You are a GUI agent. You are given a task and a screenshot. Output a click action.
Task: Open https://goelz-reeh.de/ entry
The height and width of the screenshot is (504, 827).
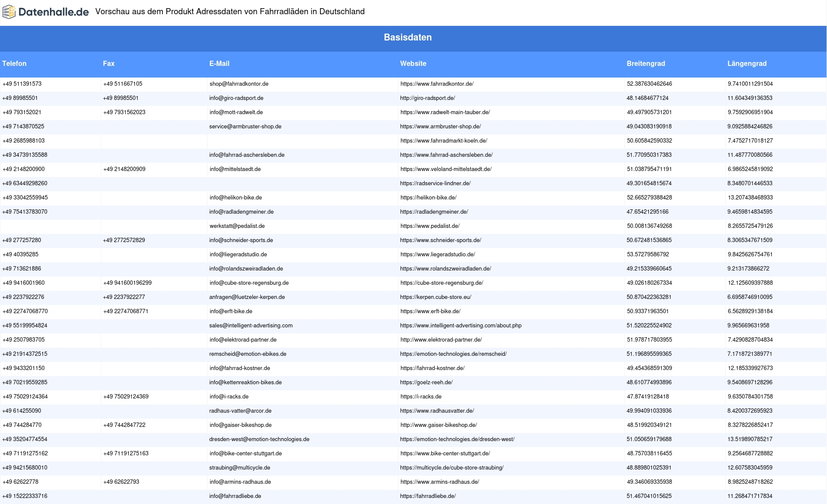(426, 383)
